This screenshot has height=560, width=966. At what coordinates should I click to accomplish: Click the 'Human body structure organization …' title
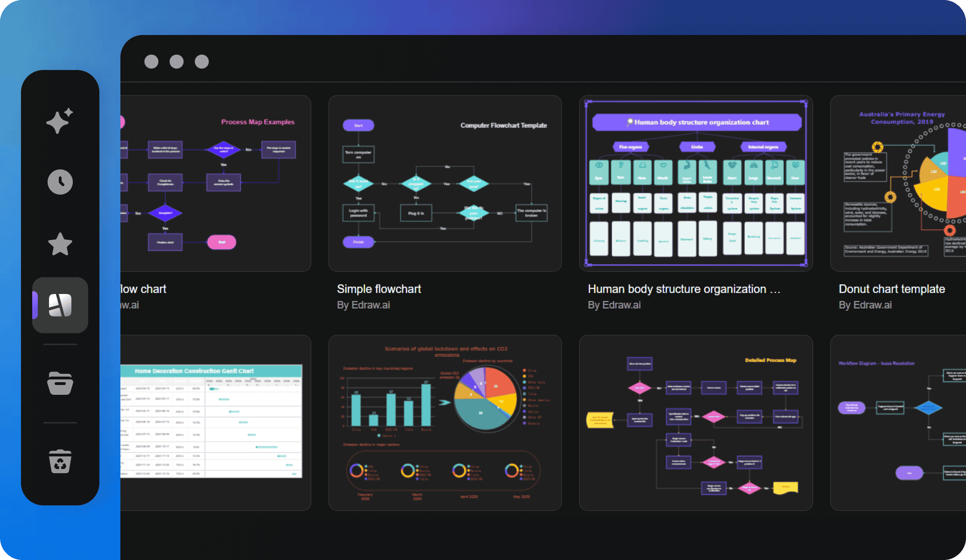(x=684, y=289)
